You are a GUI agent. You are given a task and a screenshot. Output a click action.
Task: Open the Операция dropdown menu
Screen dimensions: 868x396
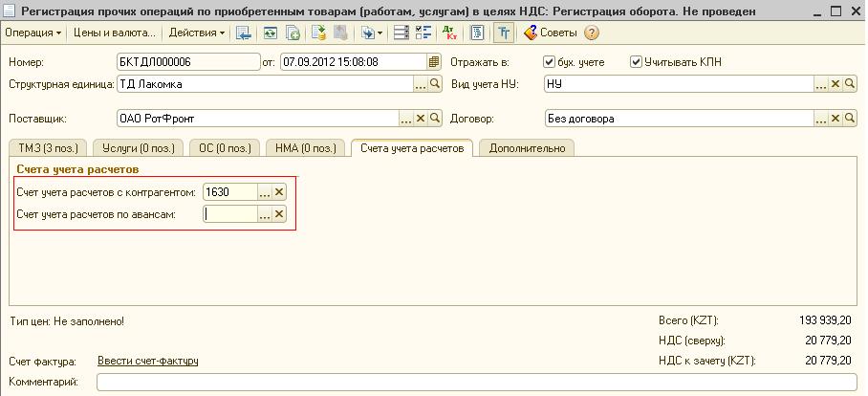click(x=33, y=33)
